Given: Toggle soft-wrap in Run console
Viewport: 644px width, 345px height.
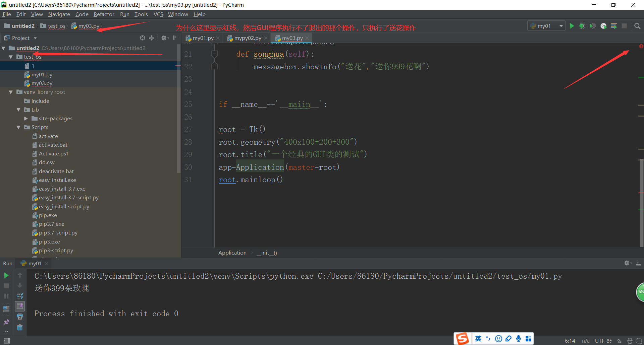Looking at the screenshot, I should point(20,296).
